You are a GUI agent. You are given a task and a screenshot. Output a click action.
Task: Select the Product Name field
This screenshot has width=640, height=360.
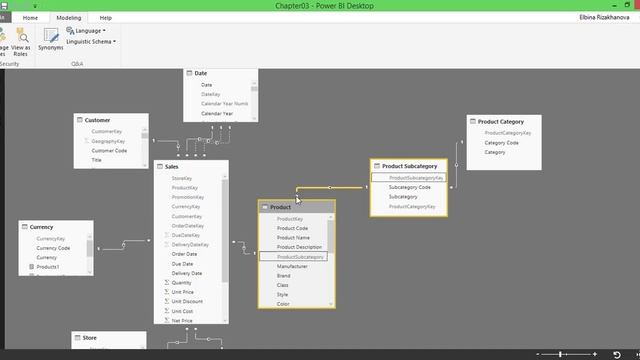coord(293,238)
